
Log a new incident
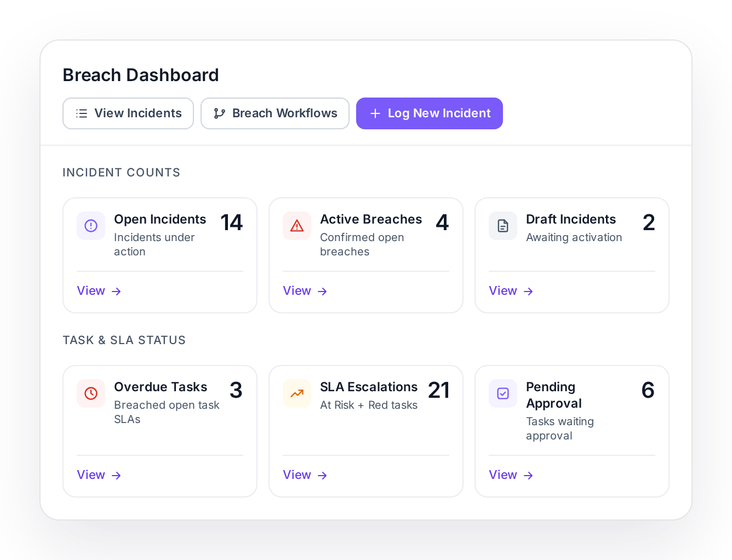tap(430, 113)
